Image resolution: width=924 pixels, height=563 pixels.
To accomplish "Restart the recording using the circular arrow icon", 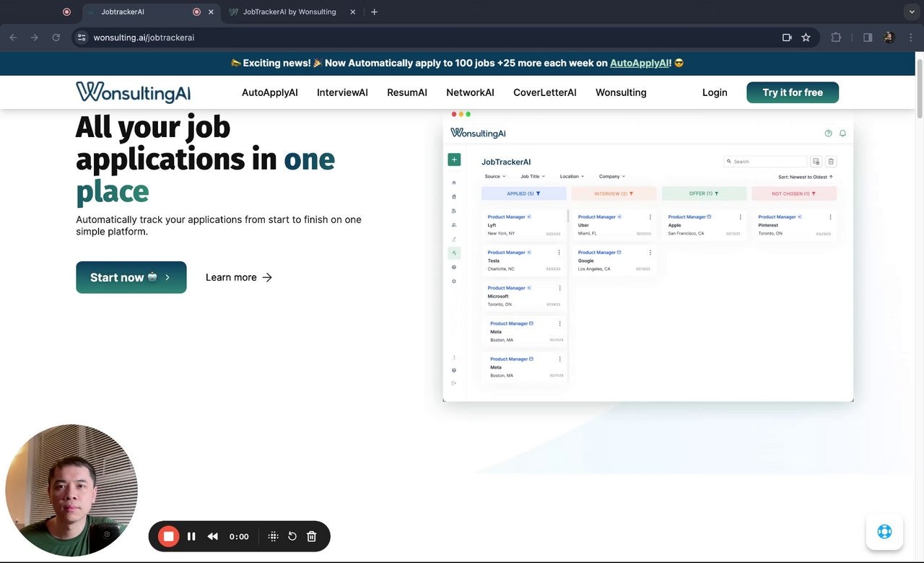I will tap(292, 536).
